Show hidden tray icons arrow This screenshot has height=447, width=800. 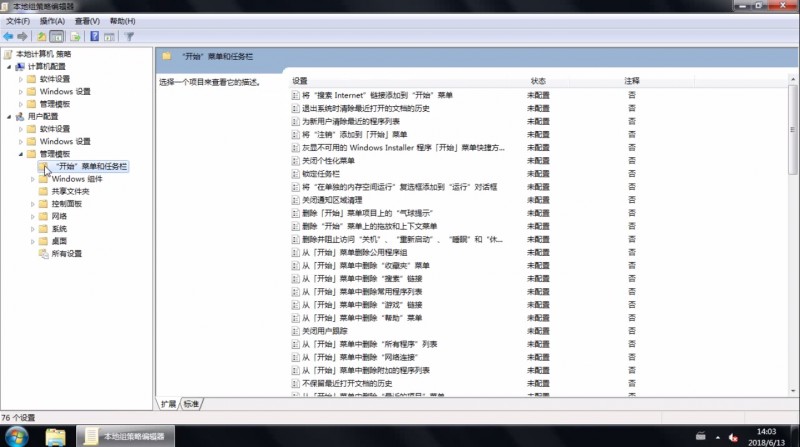[718, 437]
